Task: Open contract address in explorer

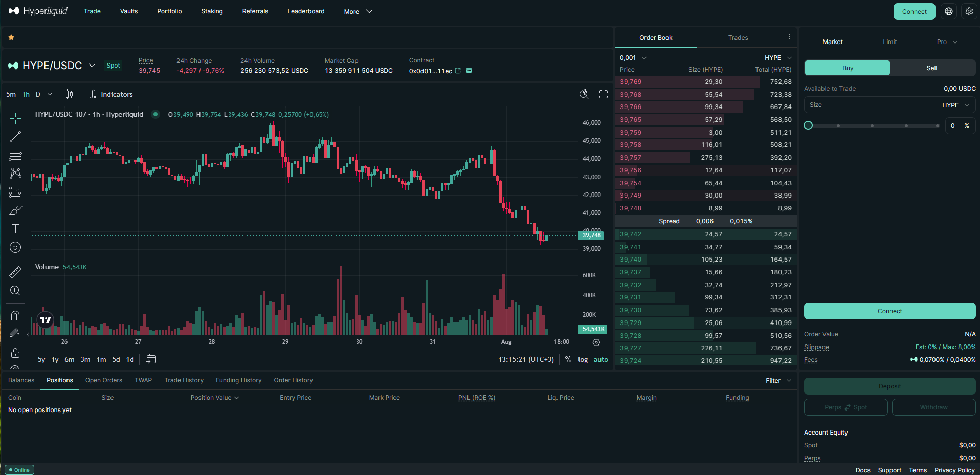Action: pos(458,71)
